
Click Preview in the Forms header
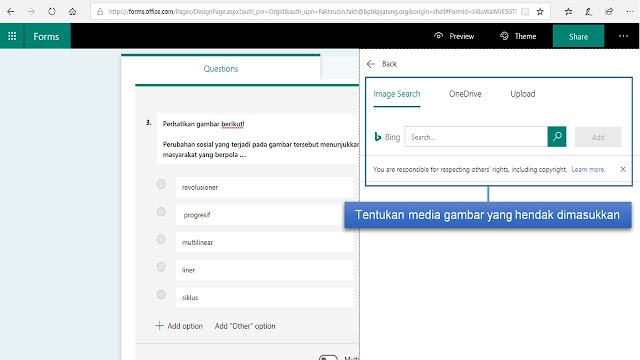pos(454,36)
